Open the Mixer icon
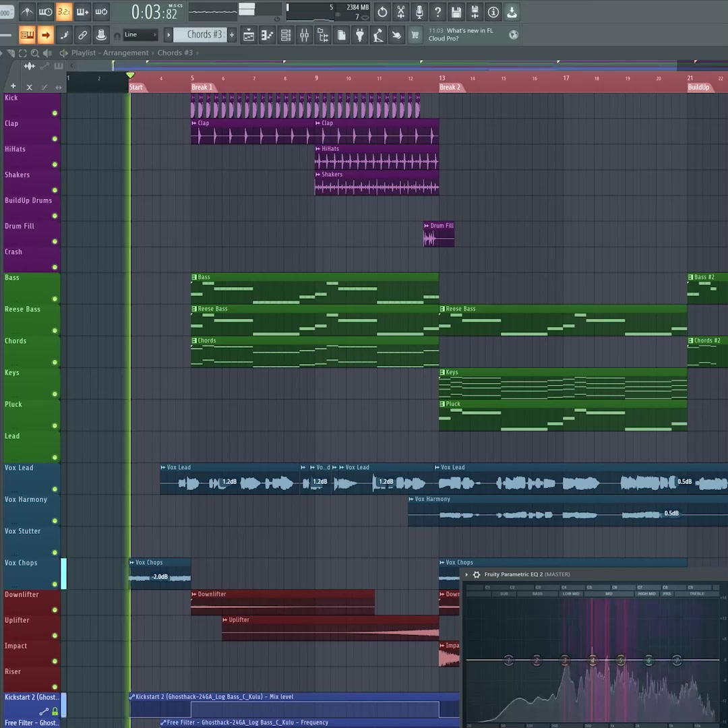The image size is (728, 728). 305,35
